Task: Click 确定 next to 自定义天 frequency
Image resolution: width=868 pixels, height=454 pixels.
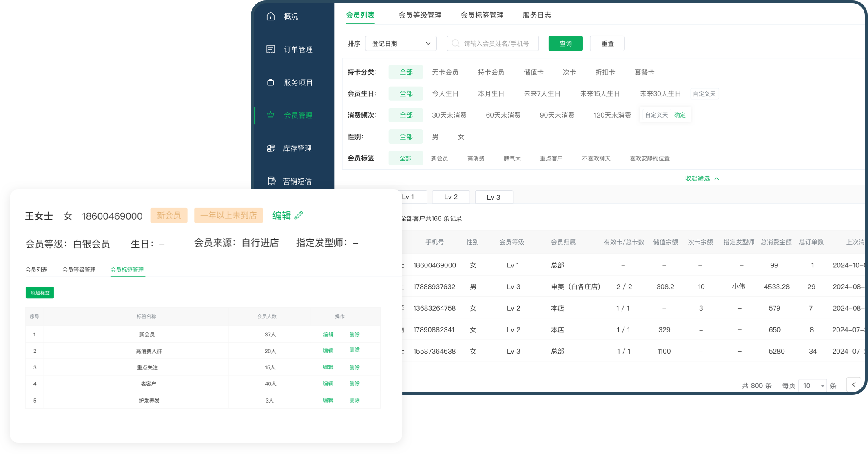Action: (680, 115)
